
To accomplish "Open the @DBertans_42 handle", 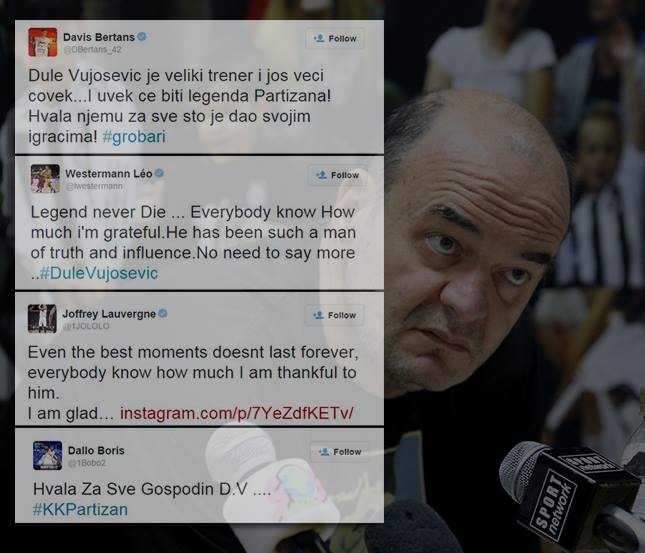I will coord(92,50).
